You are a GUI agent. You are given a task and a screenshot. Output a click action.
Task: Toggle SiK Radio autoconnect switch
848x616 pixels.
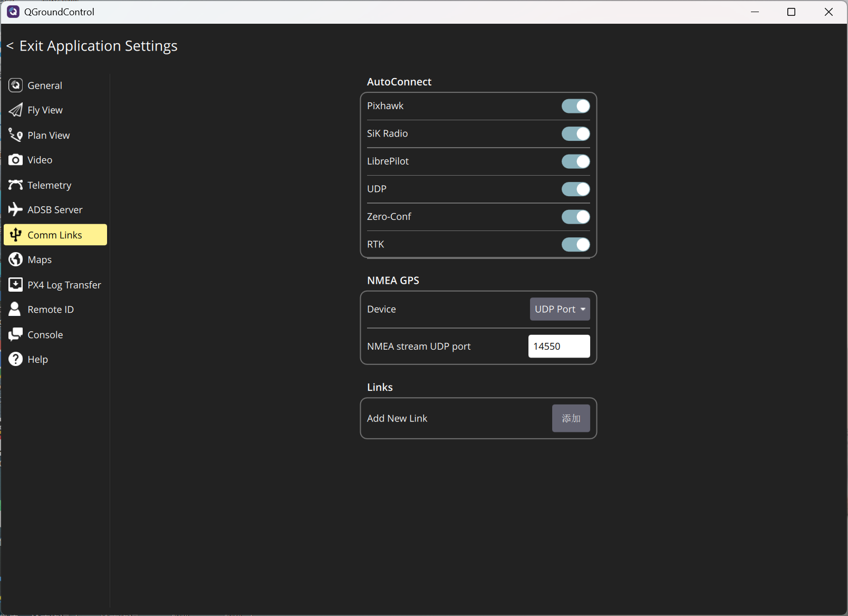tap(575, 133)
